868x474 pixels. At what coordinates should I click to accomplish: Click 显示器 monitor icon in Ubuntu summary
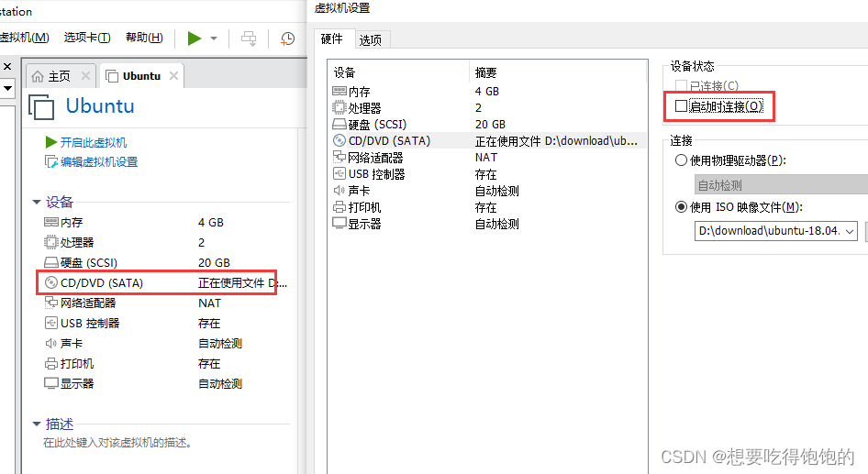(x=51, y=383)
